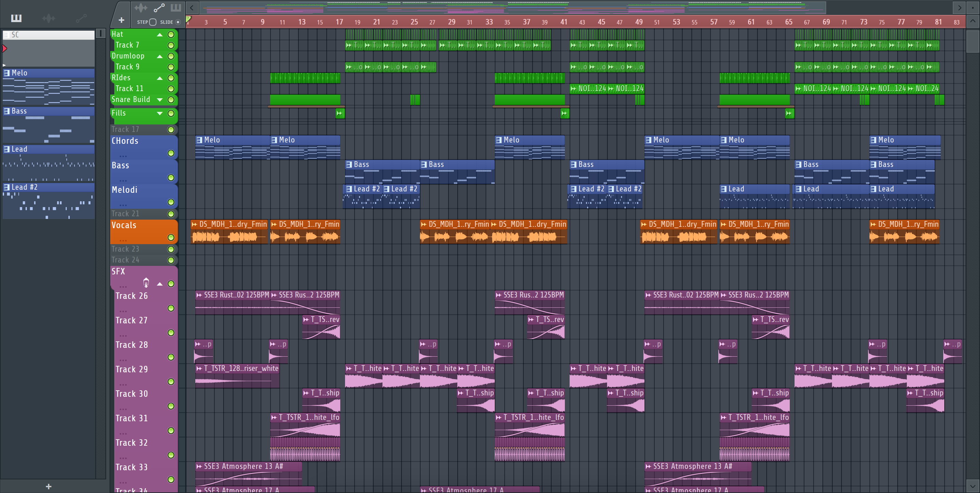Click the Track 29 label
This screenshot has width=980, height=493.
(x=132, y=369)
